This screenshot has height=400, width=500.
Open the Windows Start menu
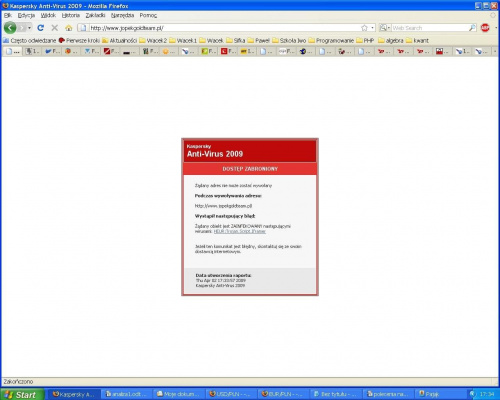click(x=22, y=395)
